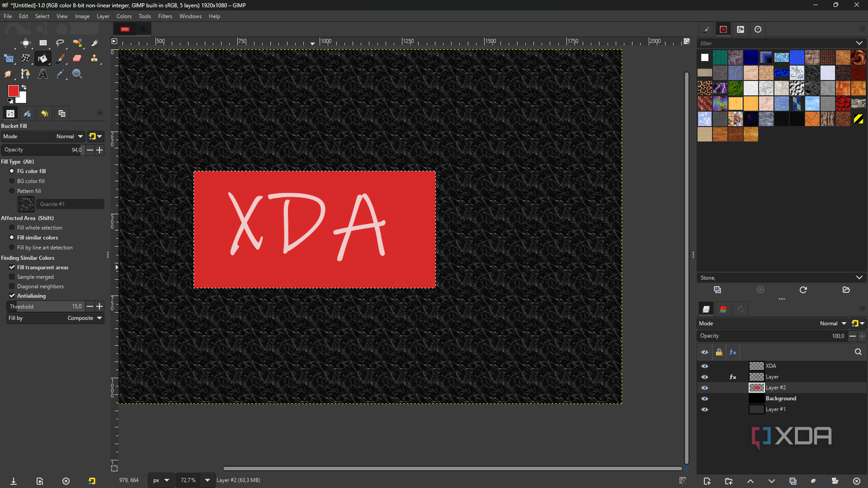Viewport: 868px width, 488px height.
Task: Adjust the Threshold slider
Action: (46, 306)
